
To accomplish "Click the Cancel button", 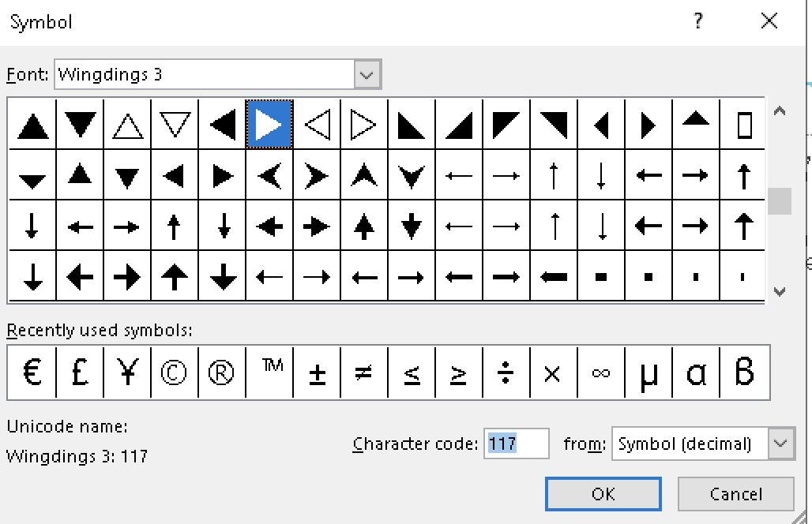I will [735, 494].
